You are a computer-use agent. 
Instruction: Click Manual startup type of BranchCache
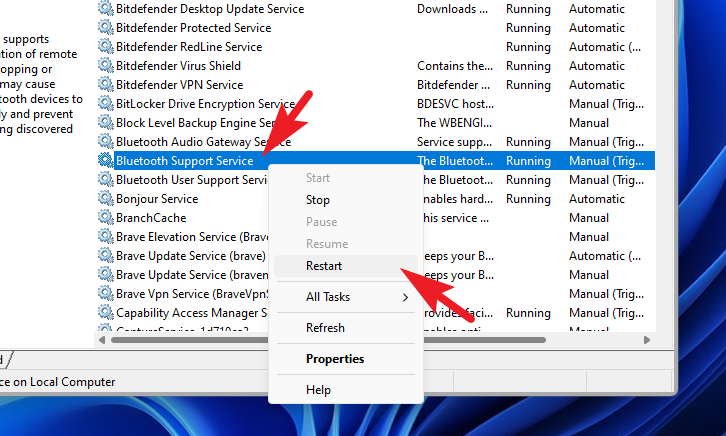tap(589, 218)
